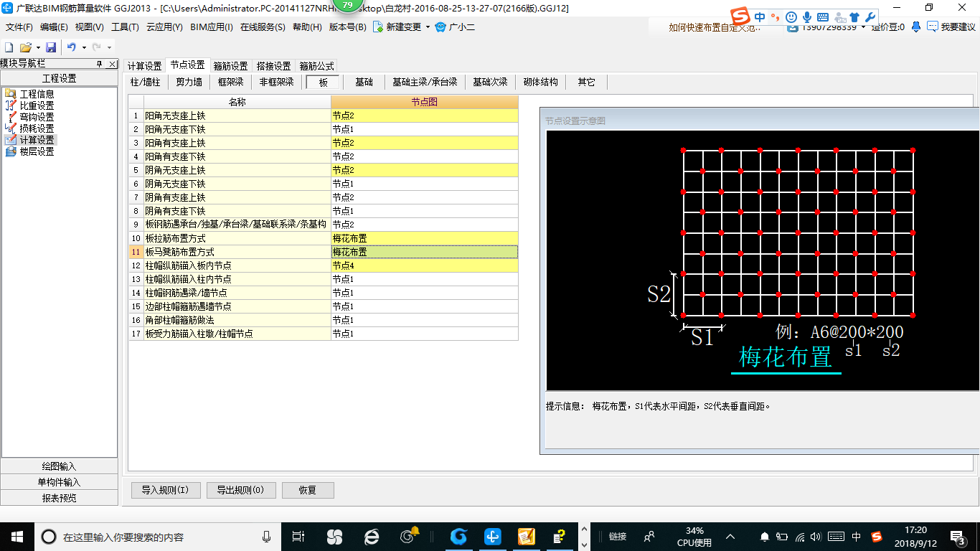This screenshot has width=980, height=551.
Task: Open the Redo history dropdown arrow
Action: pyautogui.click(x=109, y=48)
